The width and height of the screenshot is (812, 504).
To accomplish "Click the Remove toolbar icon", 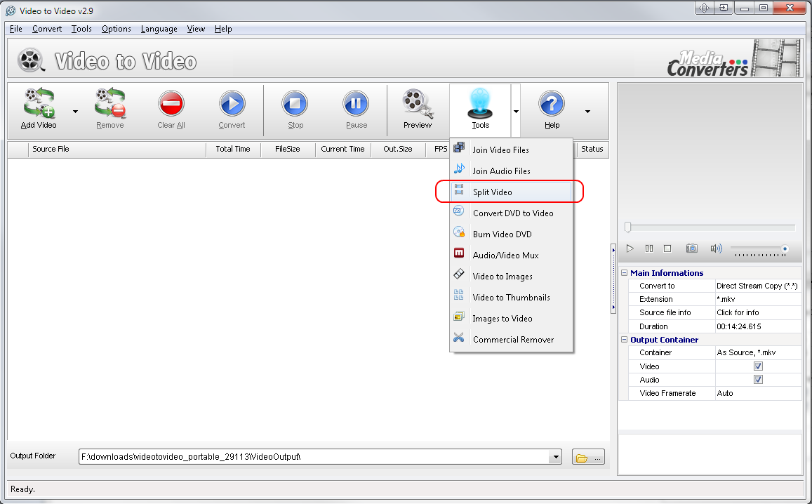I will 109,102.
